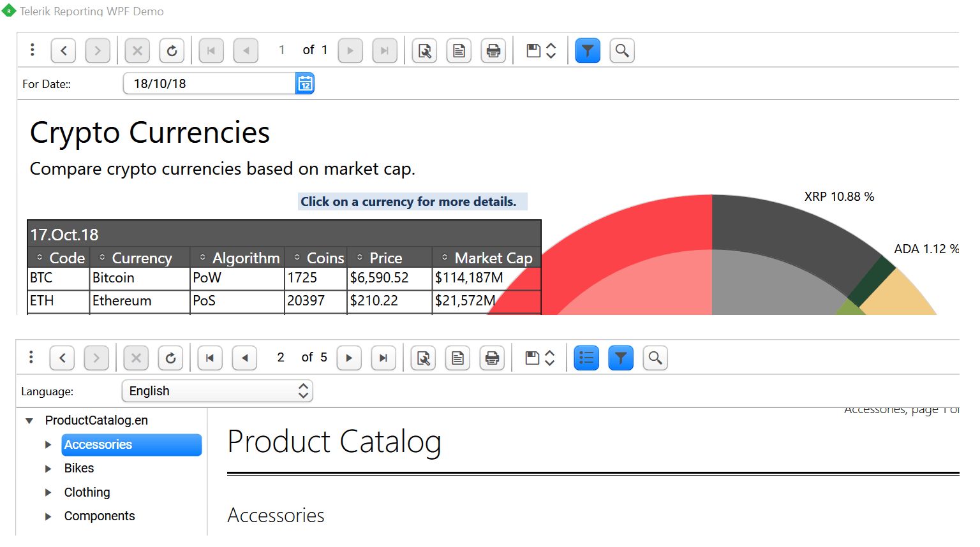
Task: Select Accessories in the document map
Action: (131, 444)
